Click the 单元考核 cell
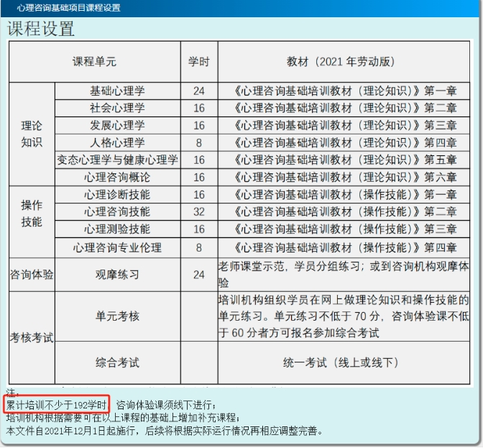The width and height of the screenshot is (483, 448). (117, 316)
